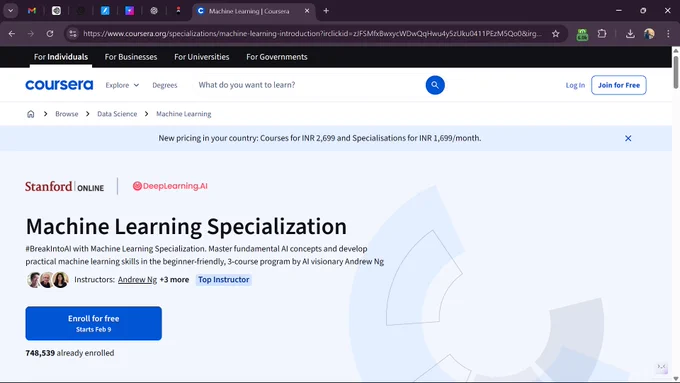
Task: Open the Chrome profile avatar
Action: click(649, 33)
